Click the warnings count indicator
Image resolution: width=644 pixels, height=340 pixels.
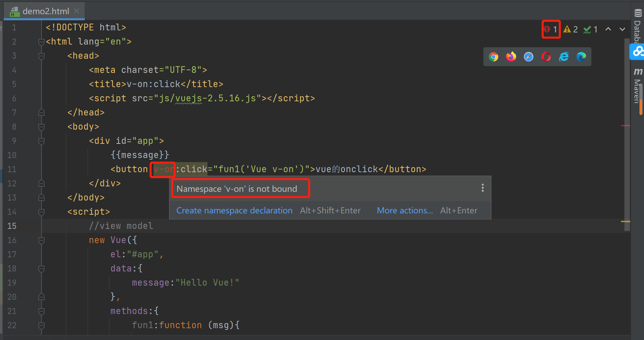(571, 29)
